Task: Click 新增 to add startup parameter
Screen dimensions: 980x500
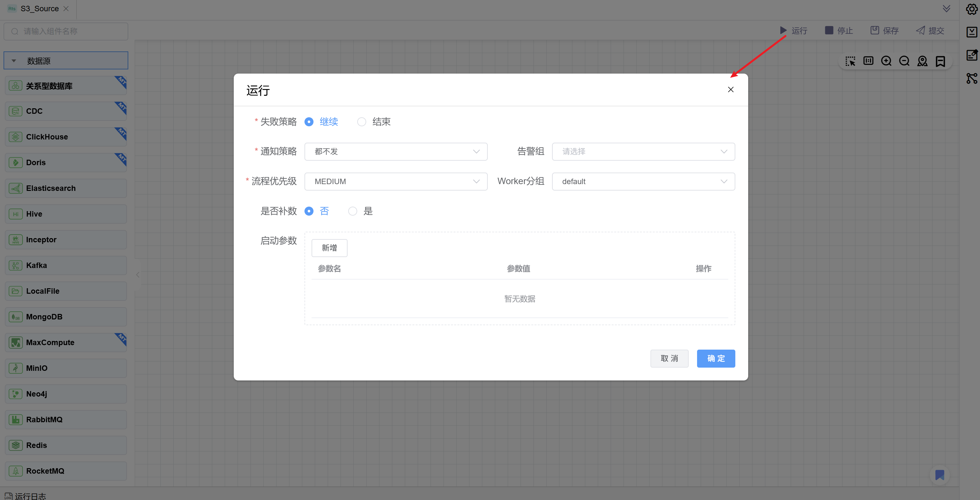Action: tap(329, 248)
